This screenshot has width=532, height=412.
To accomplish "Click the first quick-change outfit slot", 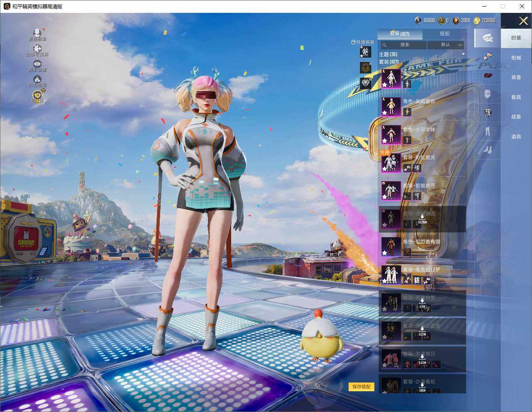I will coord(365,52).
